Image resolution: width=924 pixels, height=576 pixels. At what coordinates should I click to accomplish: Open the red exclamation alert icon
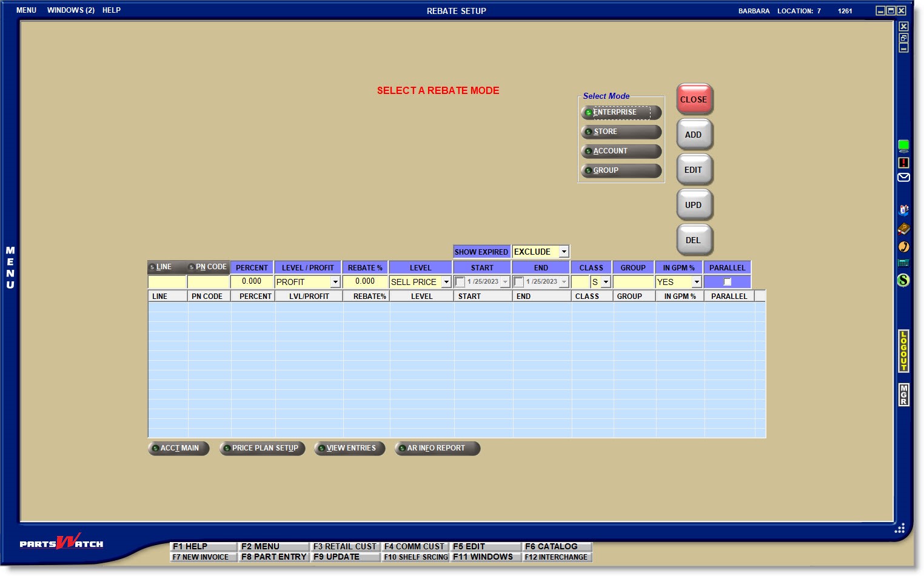point(903,162)
